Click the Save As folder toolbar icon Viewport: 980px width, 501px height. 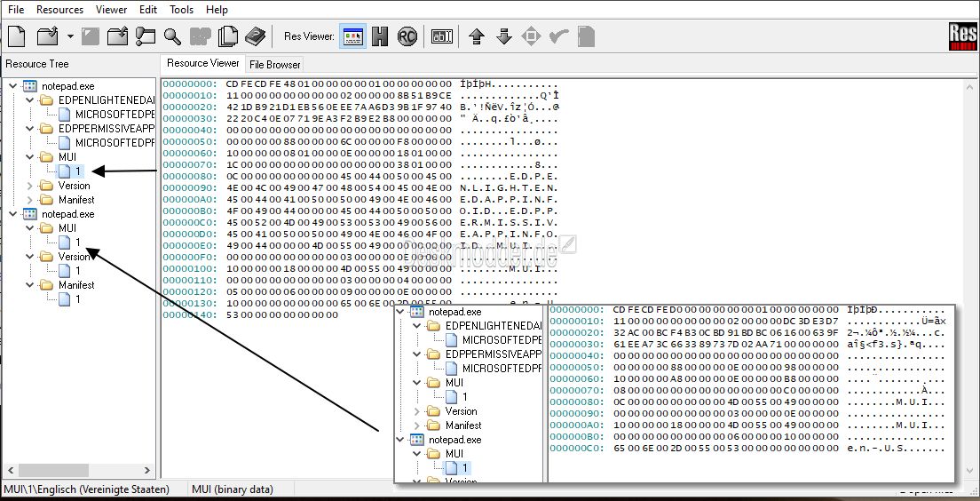[117, 36]
